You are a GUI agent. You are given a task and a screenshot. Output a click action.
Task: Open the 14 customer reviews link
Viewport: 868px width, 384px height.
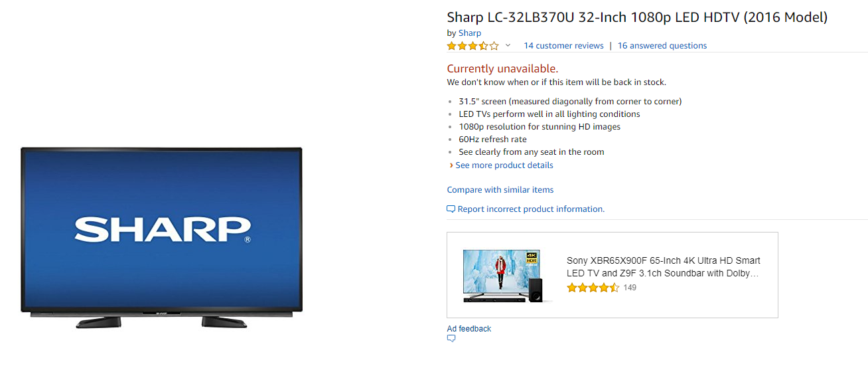point(563,46)
